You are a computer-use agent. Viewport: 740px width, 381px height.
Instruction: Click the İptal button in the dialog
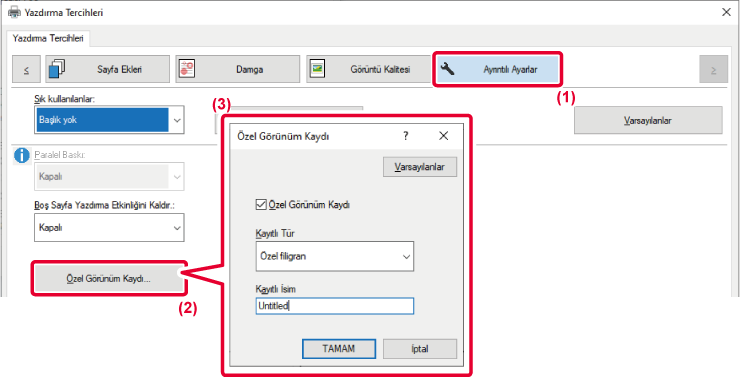coord(420,349)
